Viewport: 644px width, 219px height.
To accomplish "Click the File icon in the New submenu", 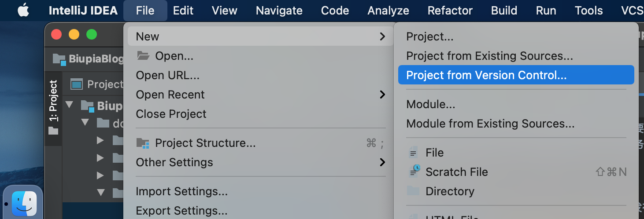I will (413, 153).
